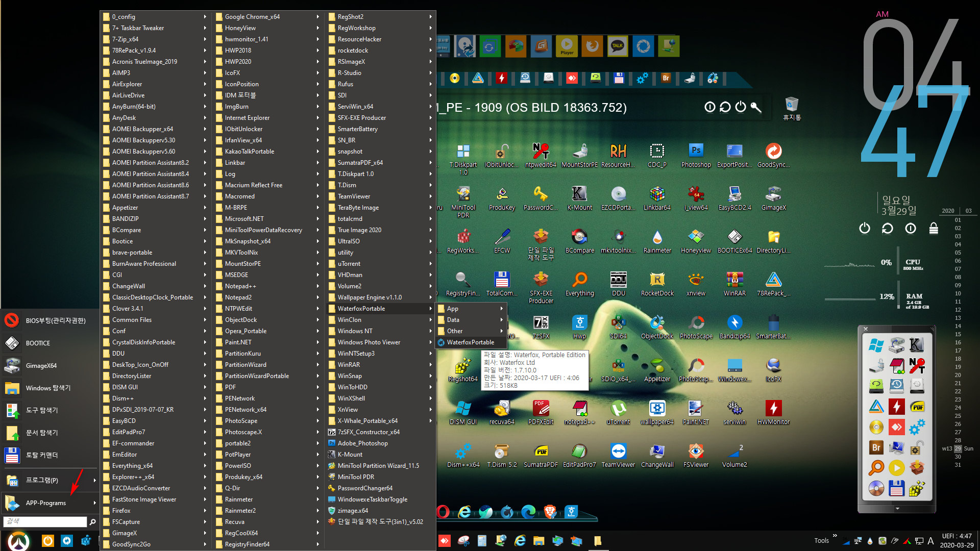Launch BOOTICE from the start menu
The width and height of the screenshot is (980, 551).
[50, 343]
